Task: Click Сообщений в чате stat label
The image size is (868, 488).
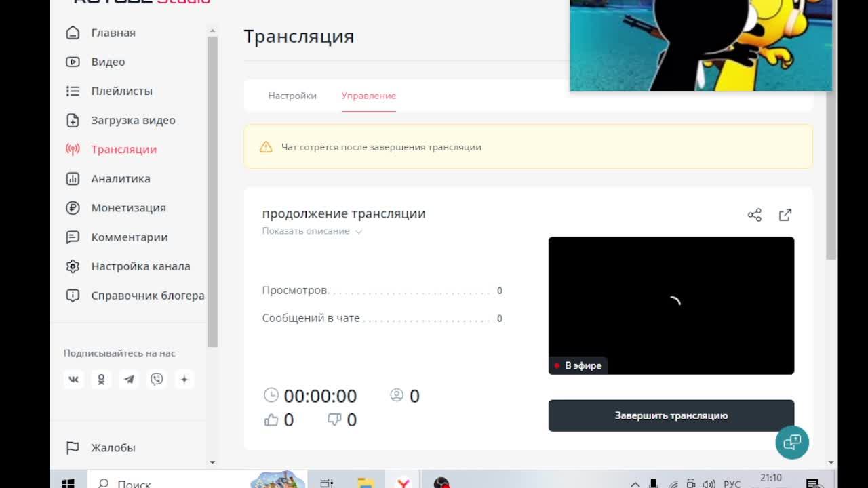Action: point(311,318)
